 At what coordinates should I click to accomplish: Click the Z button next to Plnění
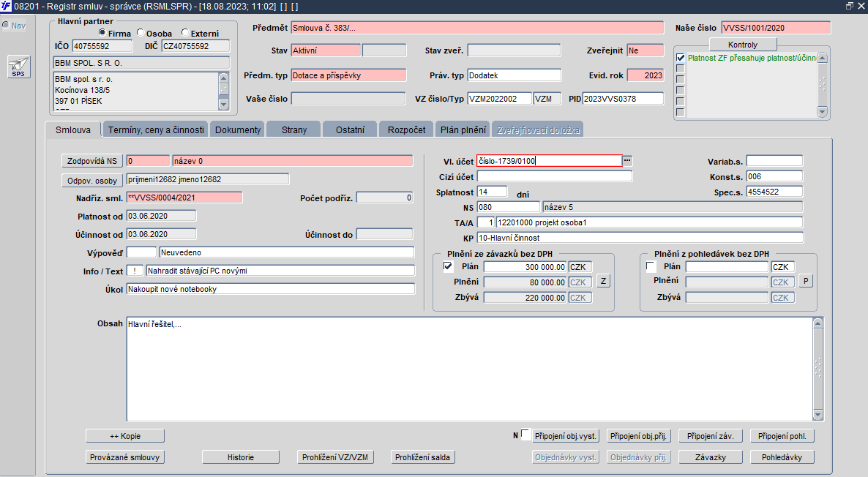click(x=603, y=281)
